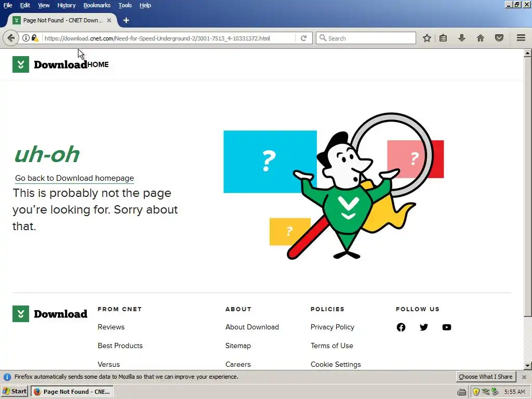Open the About Download link
The width and height of the screenshot is (532, 399).
(x=252, y=327)
